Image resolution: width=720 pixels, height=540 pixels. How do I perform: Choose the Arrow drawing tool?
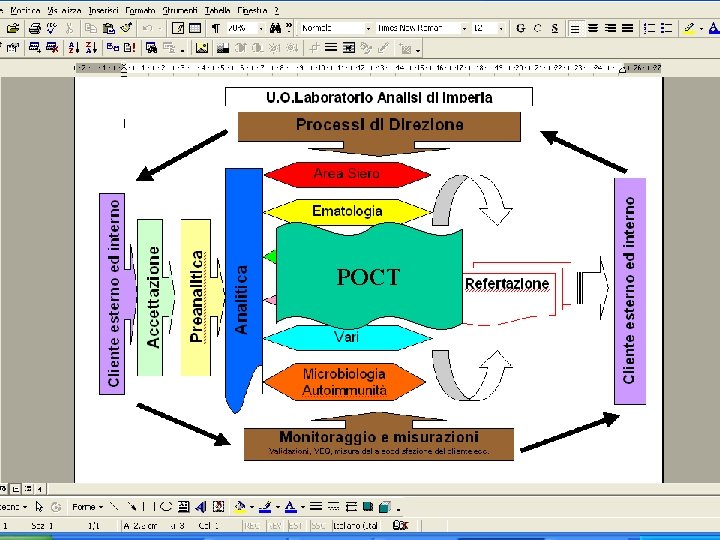point(131,507)
